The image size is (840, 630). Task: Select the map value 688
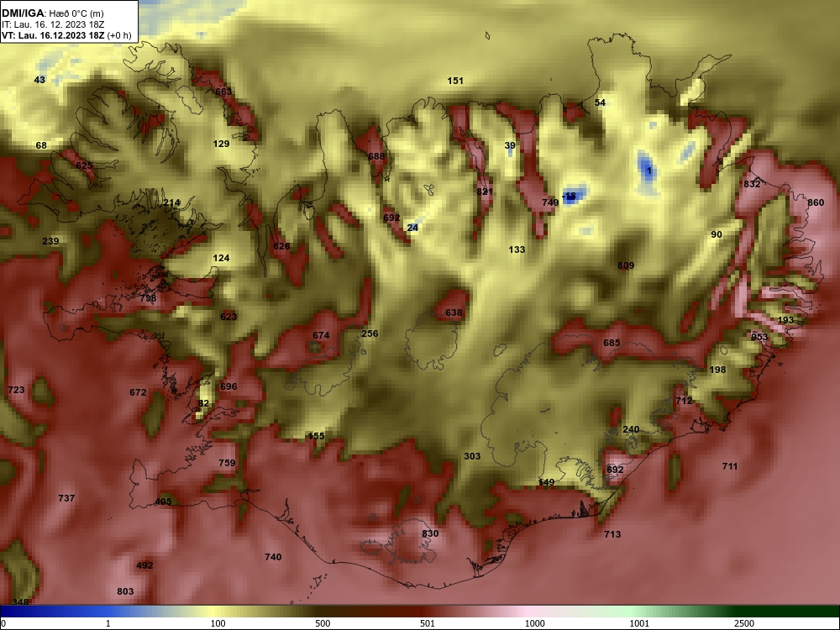point(376,156)
